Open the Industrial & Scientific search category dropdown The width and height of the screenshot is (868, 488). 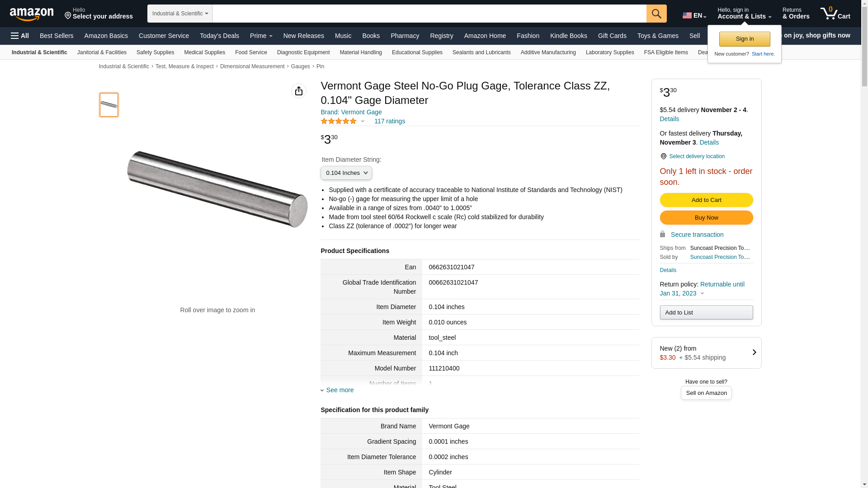point(180,14)
